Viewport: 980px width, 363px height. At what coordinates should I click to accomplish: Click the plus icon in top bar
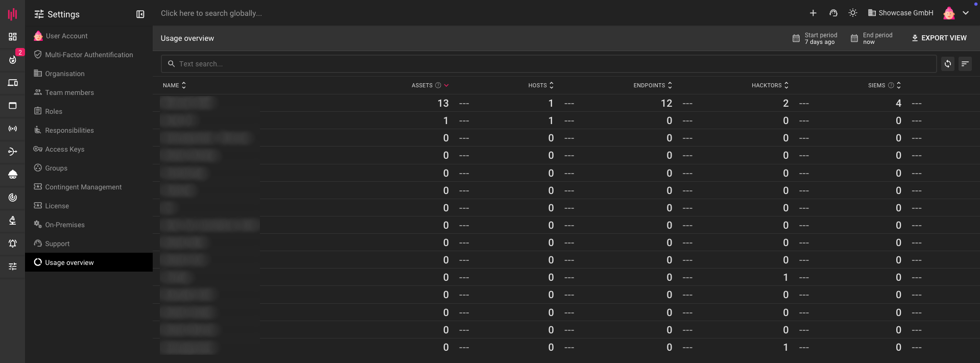point(813,13)
